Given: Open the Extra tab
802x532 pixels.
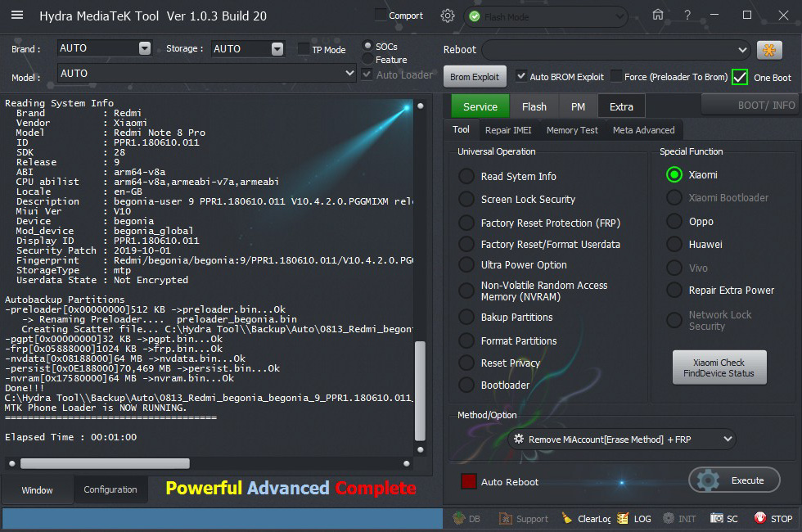Looking at the screenshot, I should tap(621, 106).
